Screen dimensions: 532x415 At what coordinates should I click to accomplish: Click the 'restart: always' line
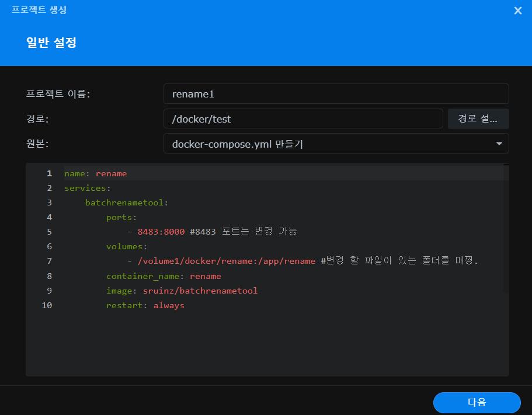(145, 305)
